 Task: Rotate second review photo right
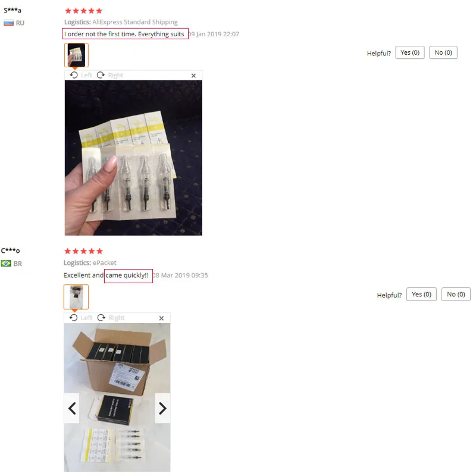(x=111, y=318)
